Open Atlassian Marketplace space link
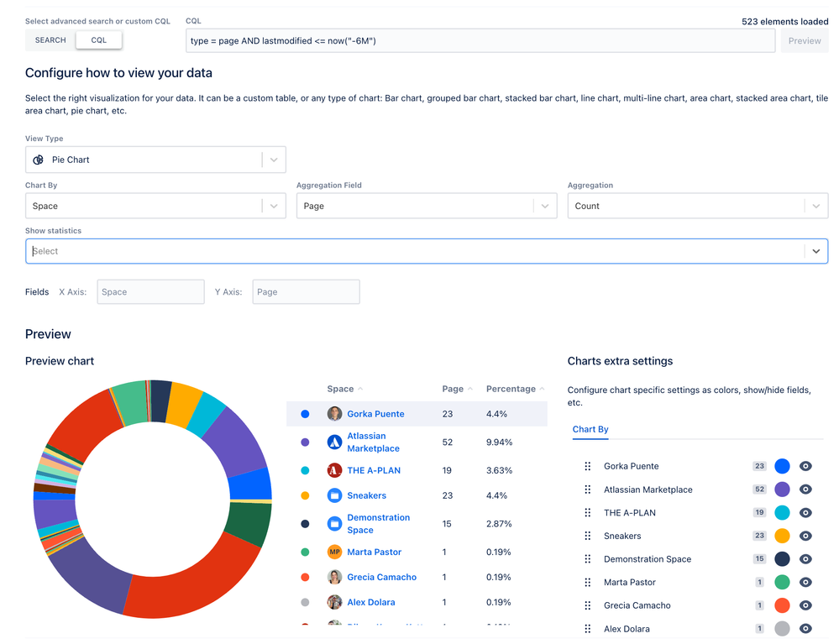Image resolution: width=839 pixels, height=644 pixels. (374, 442)
